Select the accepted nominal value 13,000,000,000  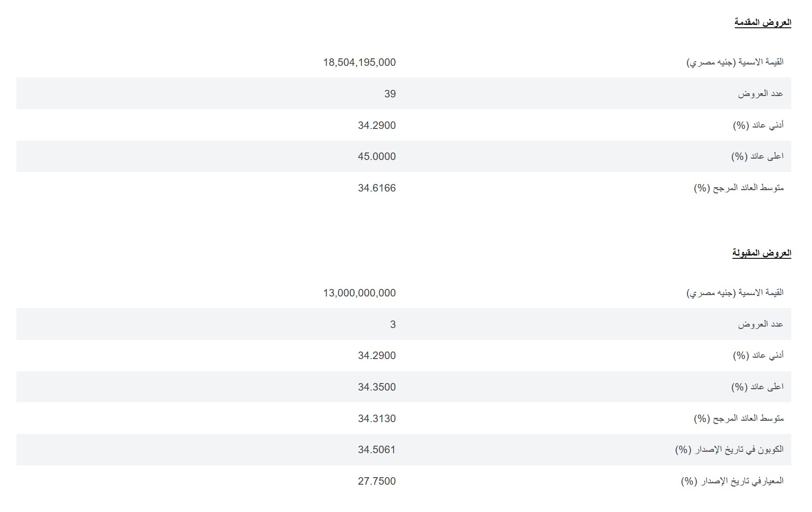359,293
